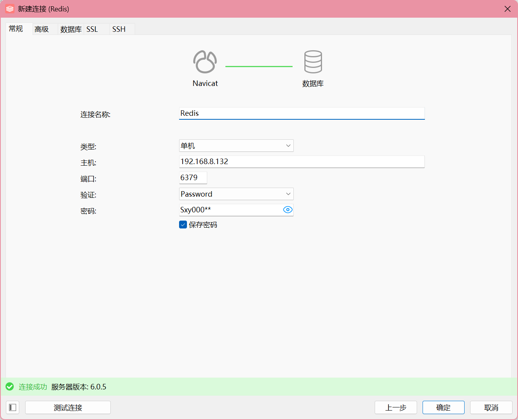Click the 主机 label
Image resolution: width=518 pixels, height=420 pixels.
click(88, 163)
